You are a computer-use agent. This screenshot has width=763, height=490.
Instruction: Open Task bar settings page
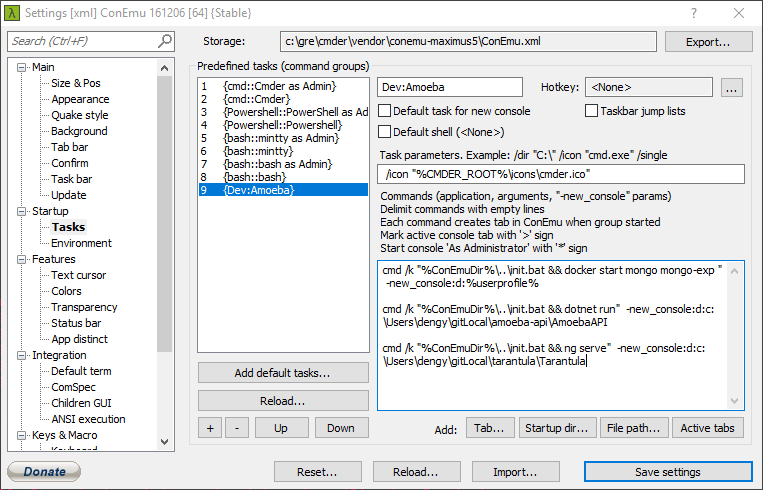point(72,180)
